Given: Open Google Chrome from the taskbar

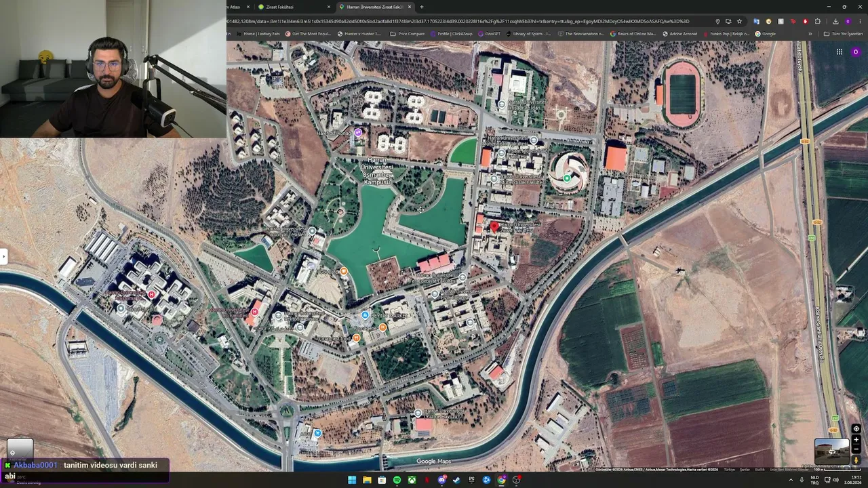Looking at the screenshot, I should point(501,480).
